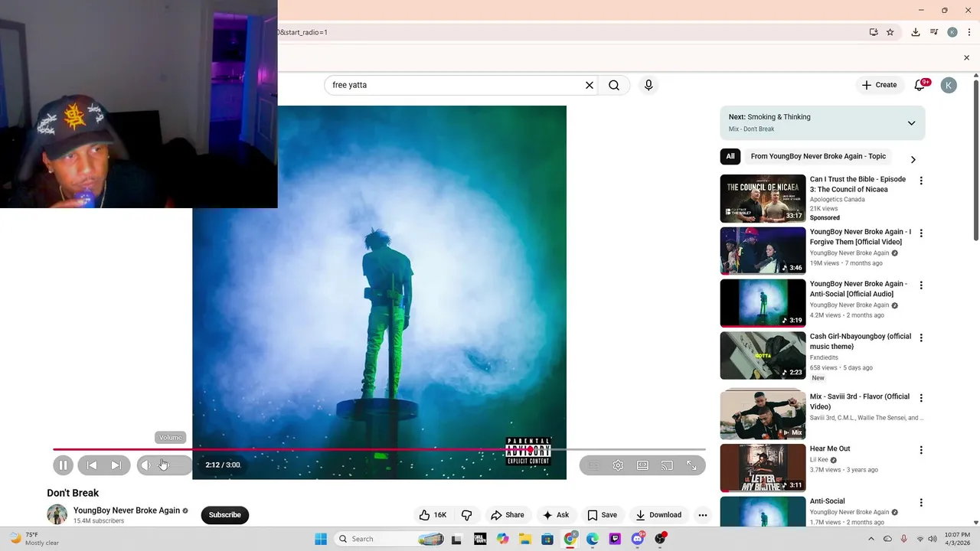This screenshot has height=551, width=980.
Task: Open options menu for Can I Trust the Bible
Action: [x=921, y=181]
